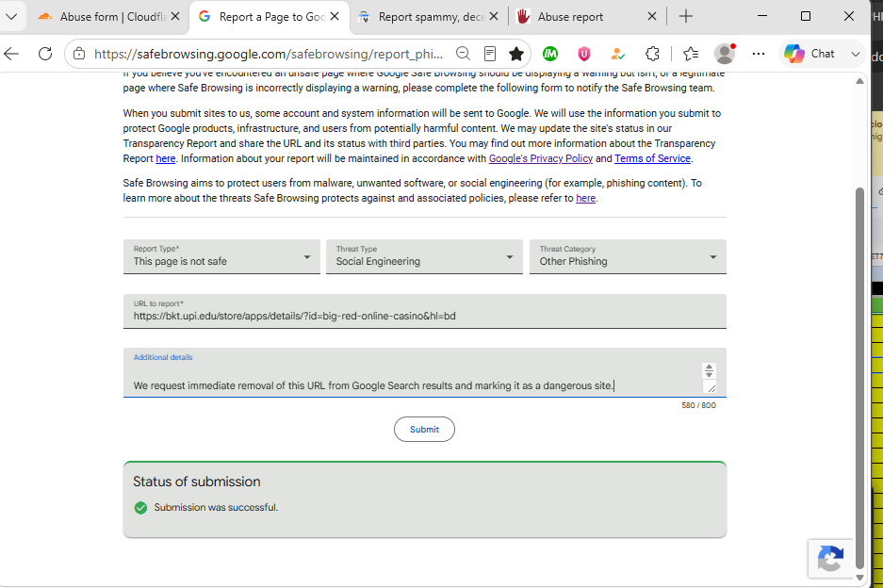Click the green success checkmark icon
The width and height of the screenshot is (883, 588).
(x=140, y=508)
